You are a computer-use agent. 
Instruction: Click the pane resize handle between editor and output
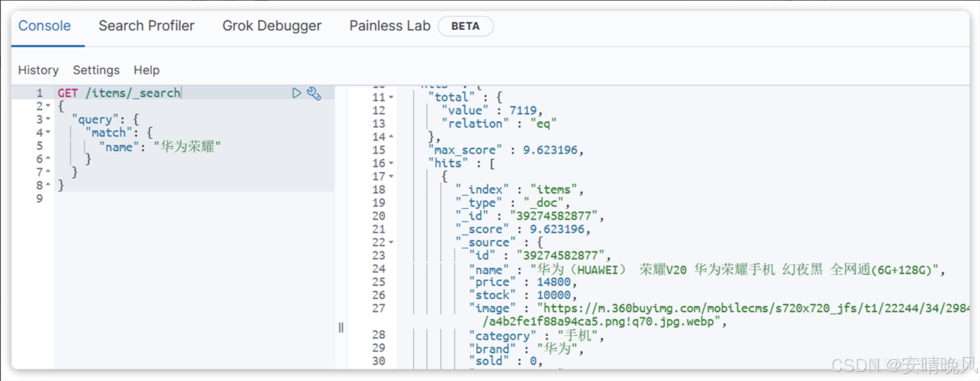341,327
